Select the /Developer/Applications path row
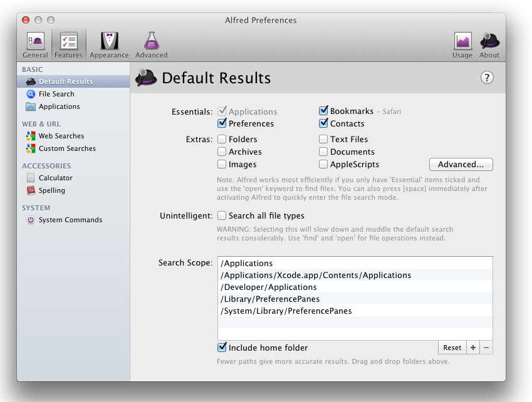 tap(355, 287)
